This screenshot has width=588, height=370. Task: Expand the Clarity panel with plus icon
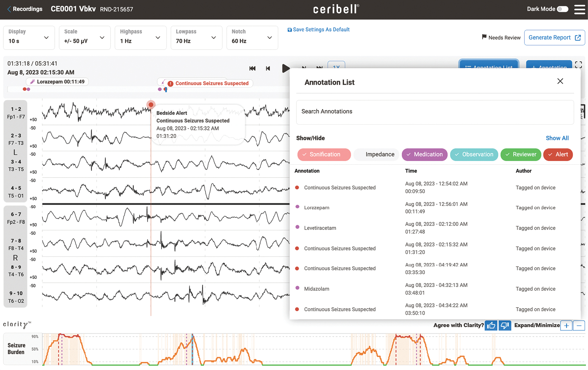pos(566,326)
